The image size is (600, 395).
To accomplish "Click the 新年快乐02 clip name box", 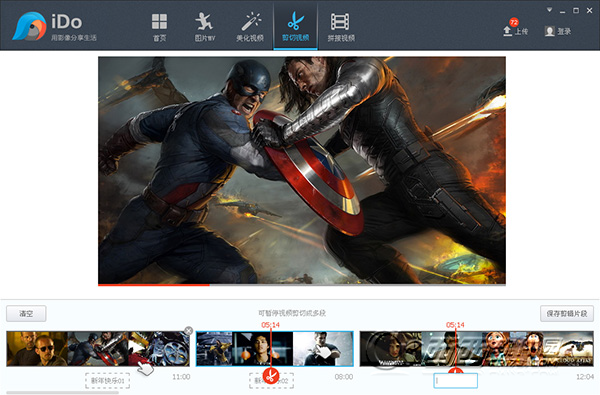I will coord(271,381).
